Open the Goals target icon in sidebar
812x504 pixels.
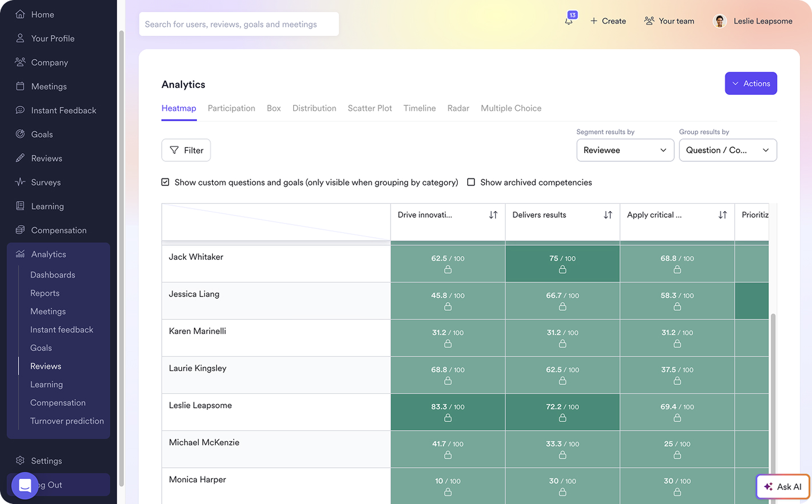coord(20,134)
